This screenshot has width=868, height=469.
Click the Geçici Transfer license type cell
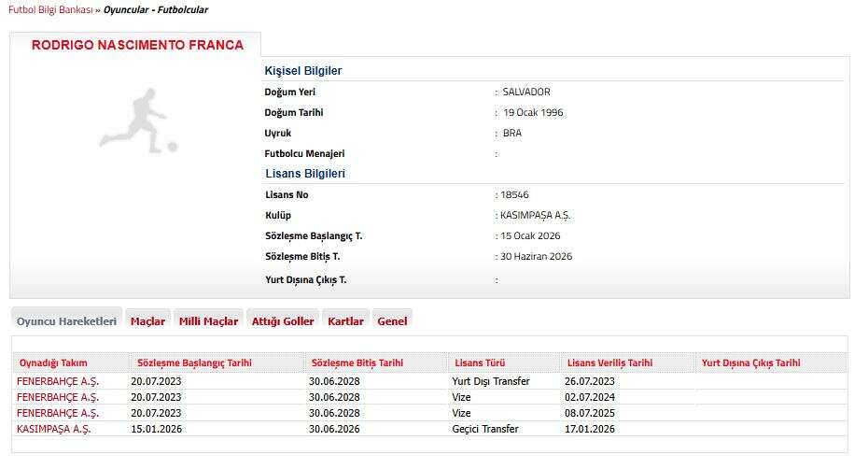pyautogui.click(x=485, y=429)
